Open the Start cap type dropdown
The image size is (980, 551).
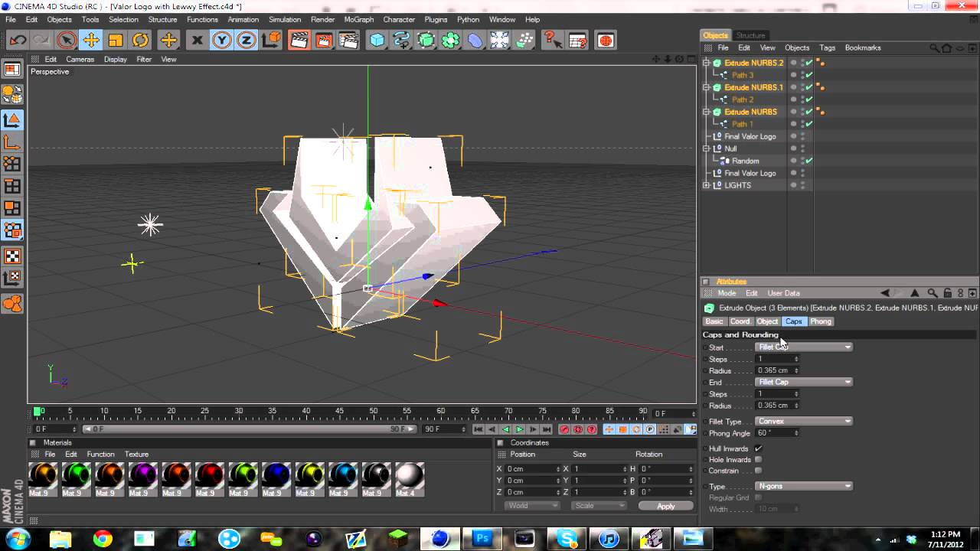pos(804,347)
